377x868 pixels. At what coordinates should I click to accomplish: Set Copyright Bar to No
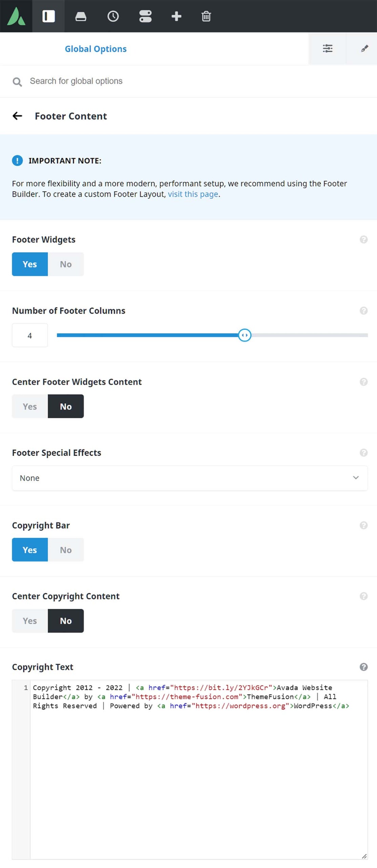point(66,549)
